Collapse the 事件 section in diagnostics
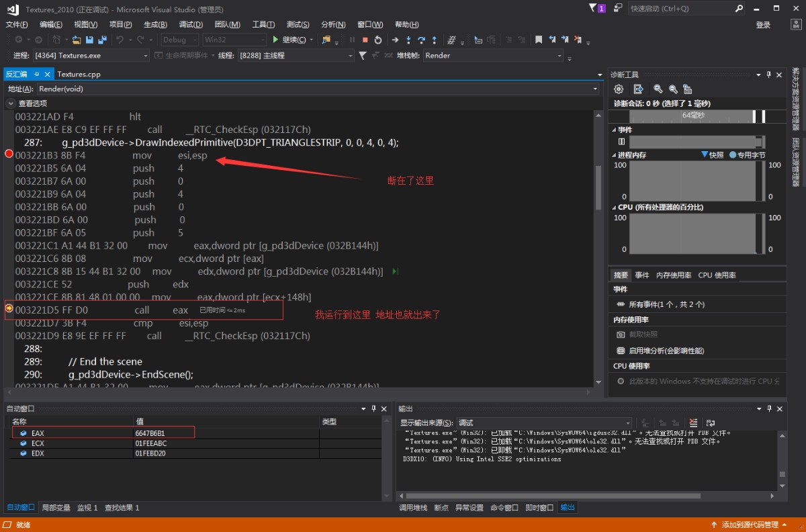Image resolution: width=806 pixels, height=532 pixels. 613,130
